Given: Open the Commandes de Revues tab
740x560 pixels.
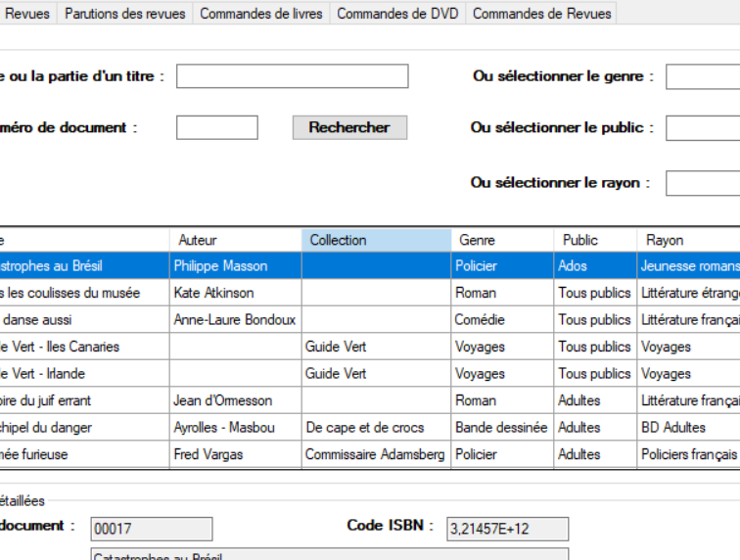Looking at the screenshot, I should pos(541,14).
